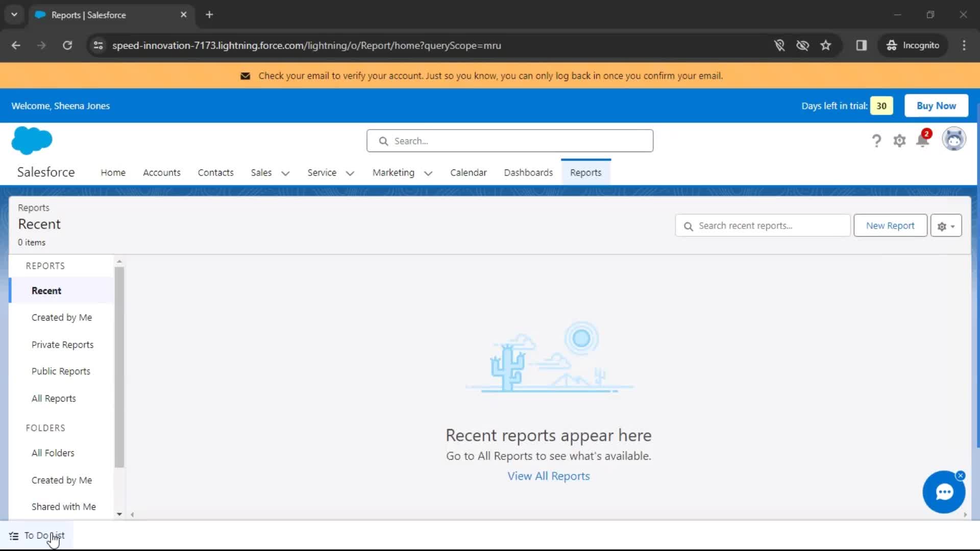The image size is (980, 551).
Task: Select Created by Me under Folders
Action: click(61, 480)
